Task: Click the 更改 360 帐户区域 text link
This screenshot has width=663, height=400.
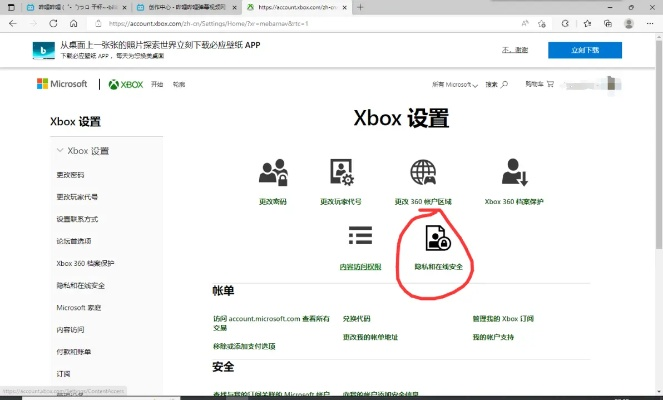Action: coord(423,202)
